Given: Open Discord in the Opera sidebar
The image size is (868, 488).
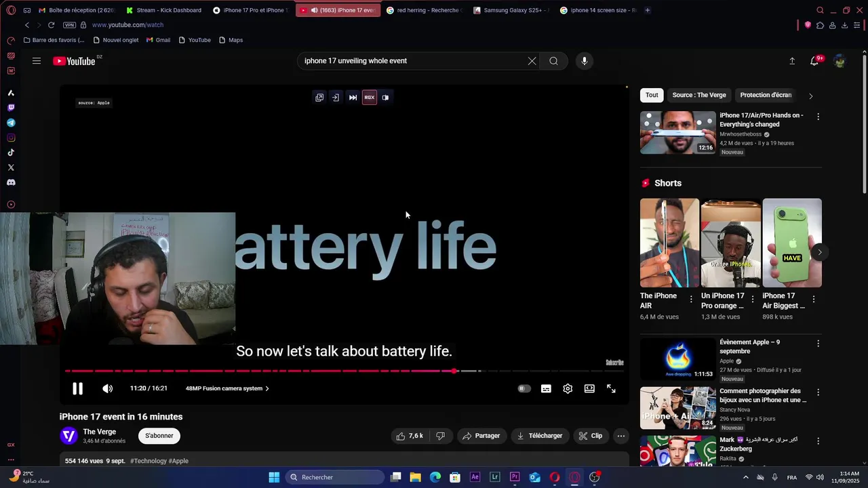Looking at the screenshot, I should pos(11,182).
